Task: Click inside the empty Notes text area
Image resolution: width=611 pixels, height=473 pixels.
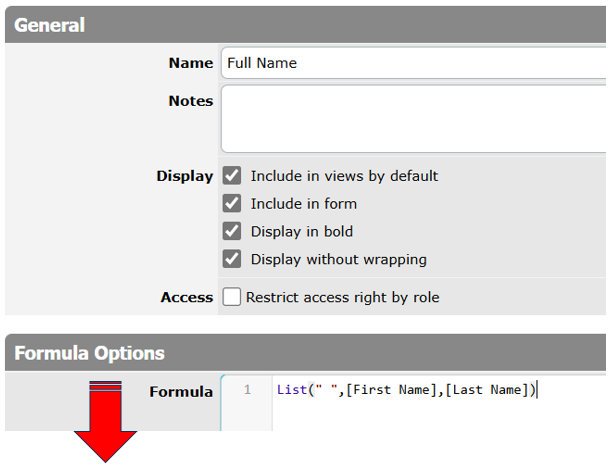Action: click(x=413, y=119)
